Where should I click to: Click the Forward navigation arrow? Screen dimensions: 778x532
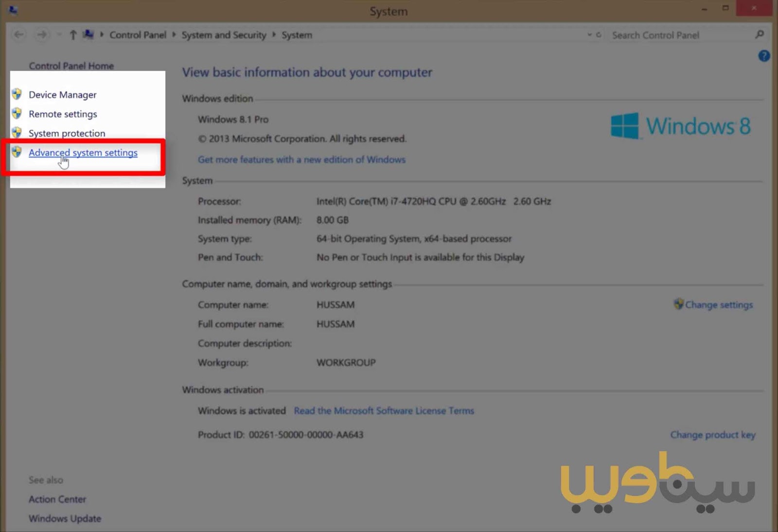tap(42, 34)
